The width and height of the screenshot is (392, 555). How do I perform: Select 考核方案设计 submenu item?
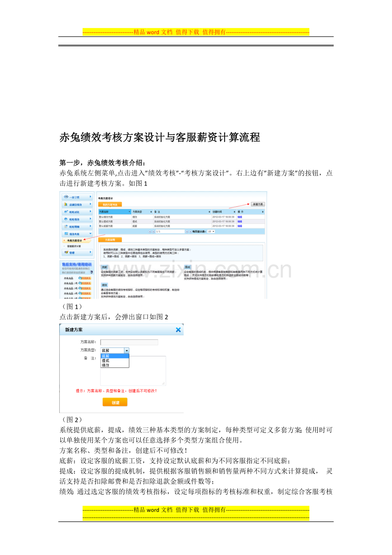(x=74, y=240)
